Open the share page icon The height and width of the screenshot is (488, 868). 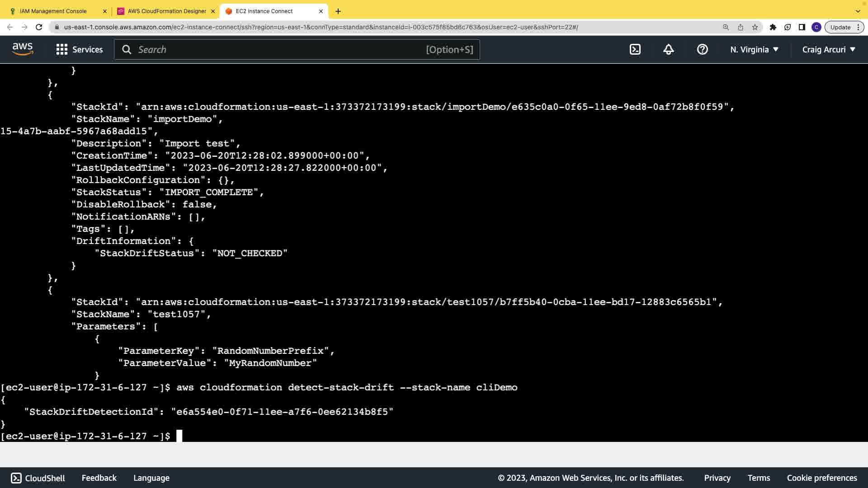(x=741, y=27)
